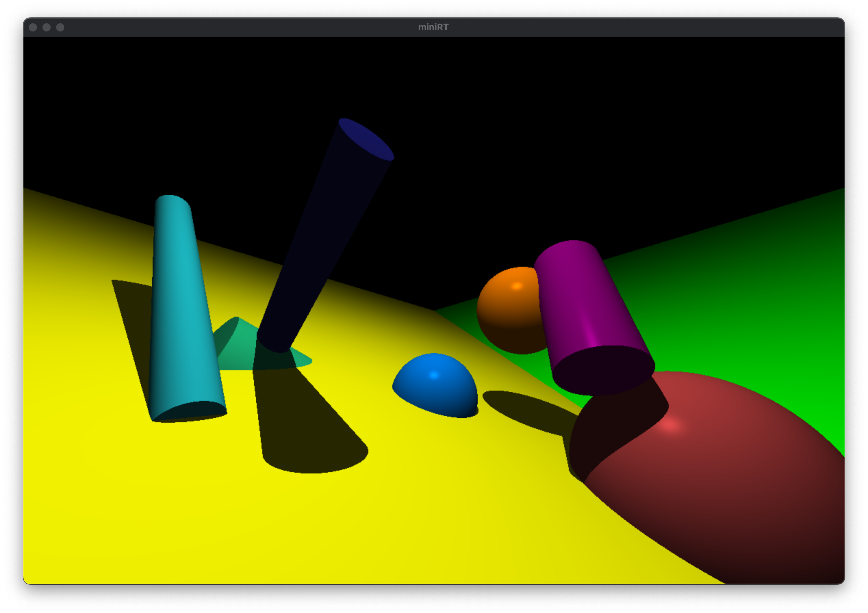Click the zoom button in title bar
This screenshot has width=868, height=613.
pyautogui.click(x=60, y=27)
